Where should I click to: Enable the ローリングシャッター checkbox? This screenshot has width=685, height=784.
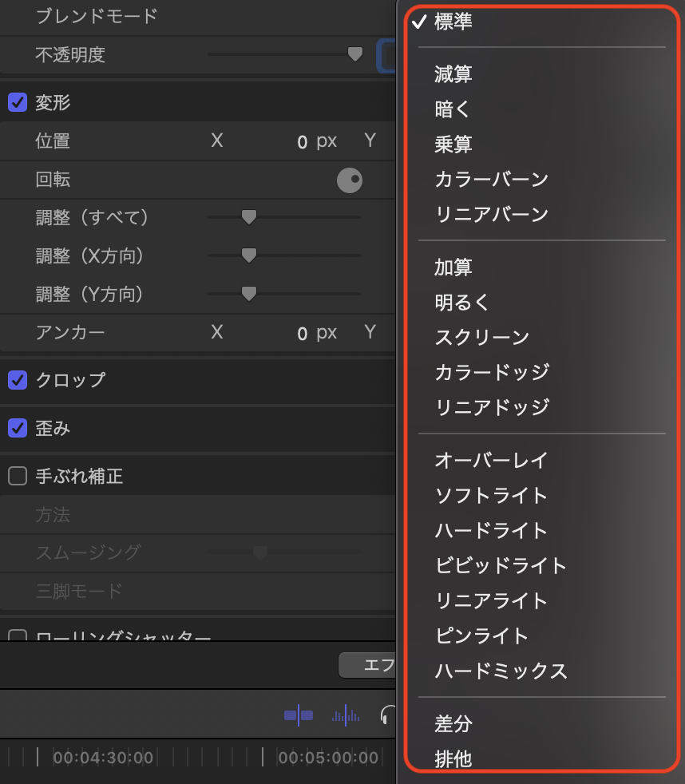point(18,636)
